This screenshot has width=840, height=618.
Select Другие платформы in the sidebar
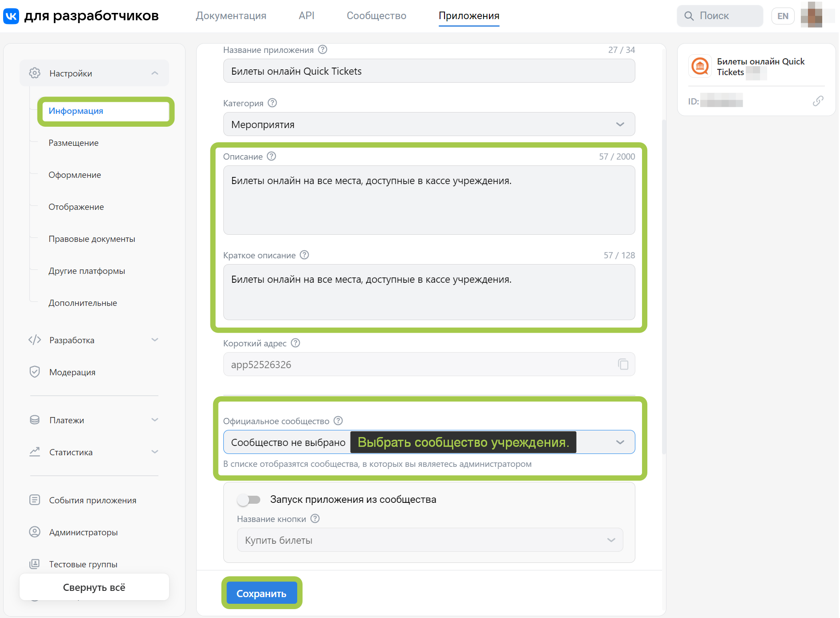pos(87,271)
